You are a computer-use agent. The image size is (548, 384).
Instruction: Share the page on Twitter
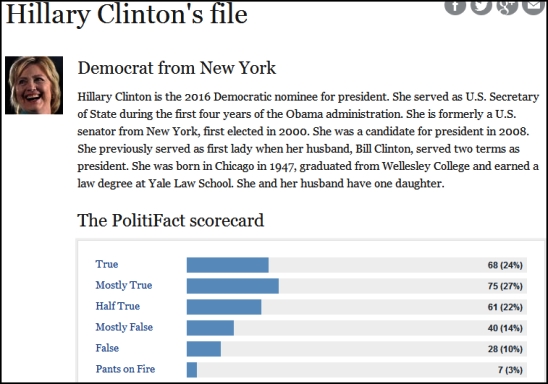tap(481, 6)
